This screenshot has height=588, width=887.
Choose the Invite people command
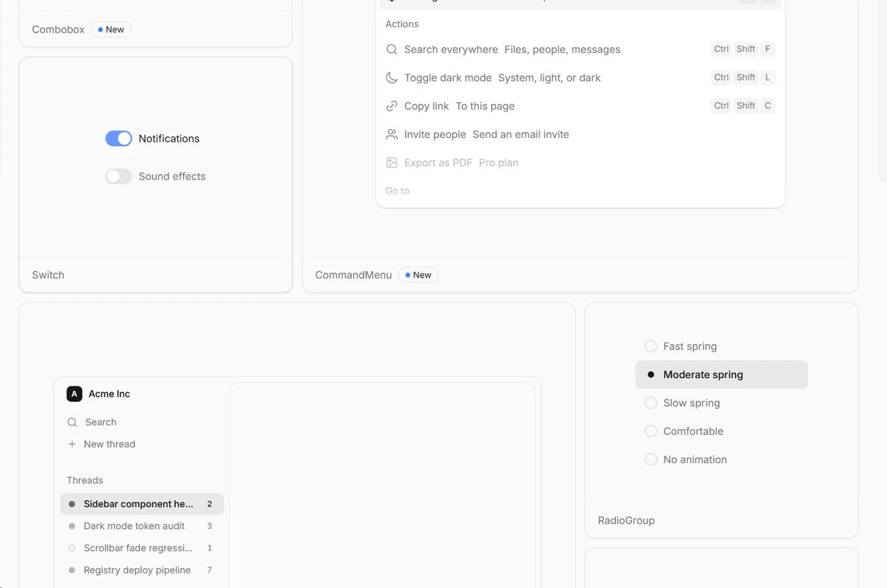click(580, 134)
